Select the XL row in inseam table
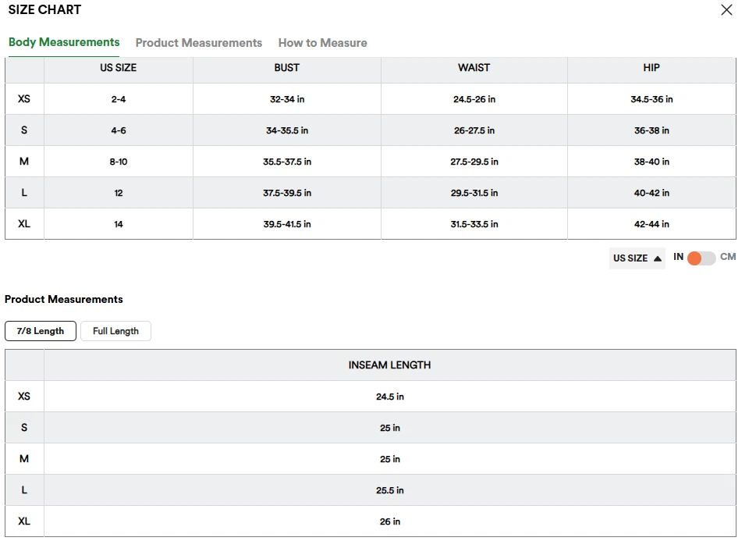756x541 pixels. click(24, 521)
